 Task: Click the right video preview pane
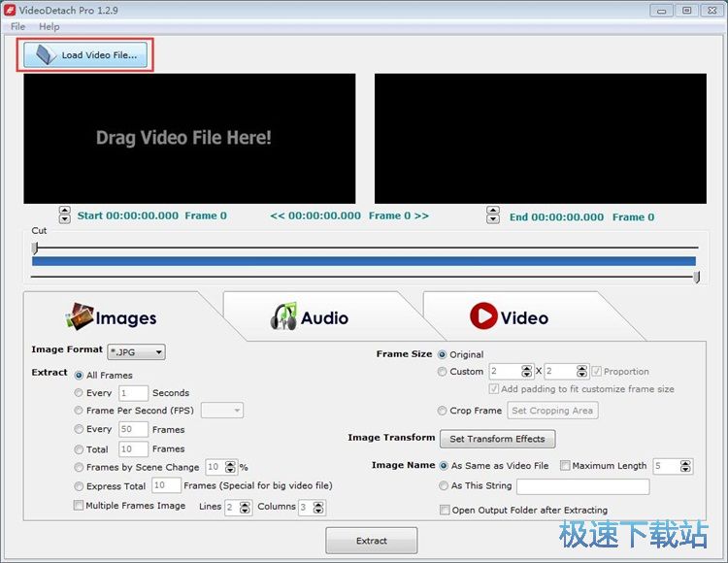coord(541,138)
